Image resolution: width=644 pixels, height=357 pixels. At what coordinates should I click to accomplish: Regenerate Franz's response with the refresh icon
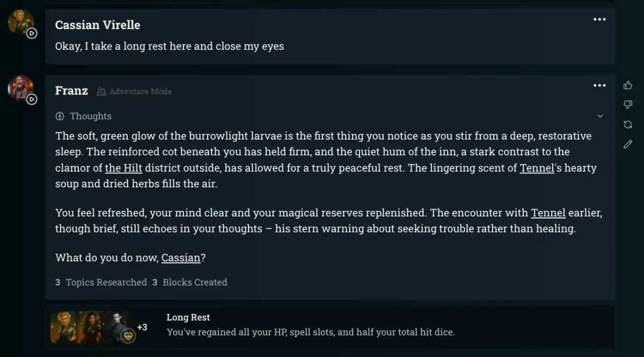(x=627, y=125)
